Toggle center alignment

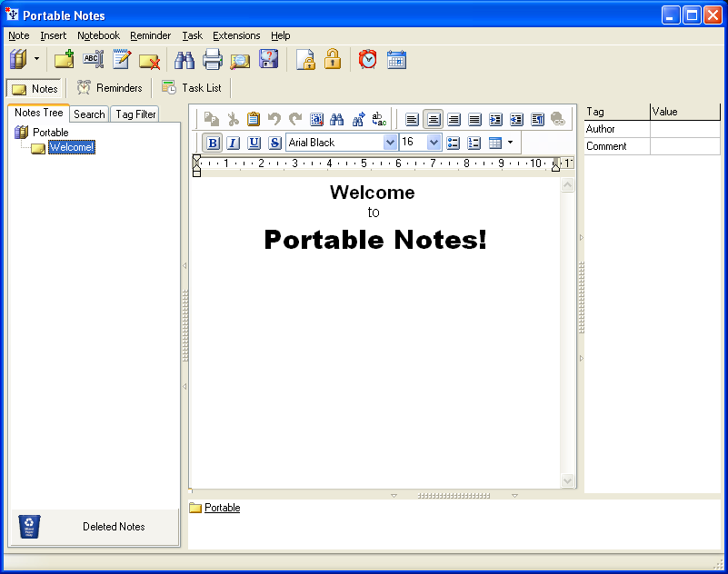pyautogui.click(x=434, y=119)
